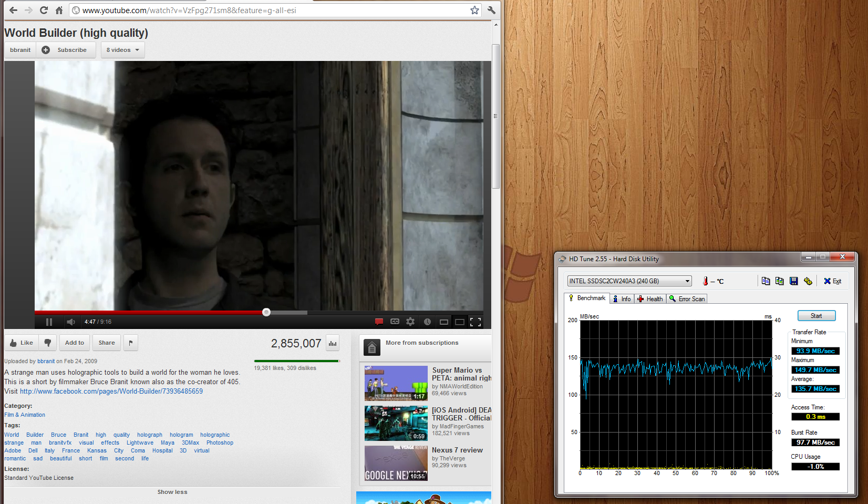Bookmark this page with the star icon
Image resolution: width=868 pixels, height=504 pixels.
pyautogui.click(x=474, y=10)
